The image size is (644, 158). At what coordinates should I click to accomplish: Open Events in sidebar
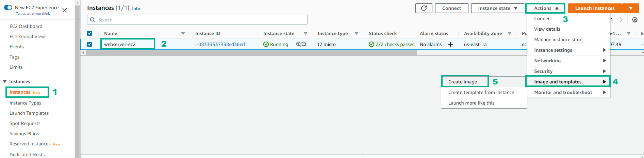click(x=17, y=47)
